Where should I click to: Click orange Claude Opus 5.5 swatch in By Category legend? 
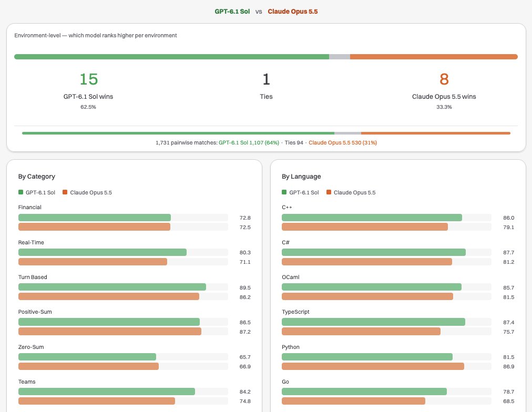[x=65, y=192]
